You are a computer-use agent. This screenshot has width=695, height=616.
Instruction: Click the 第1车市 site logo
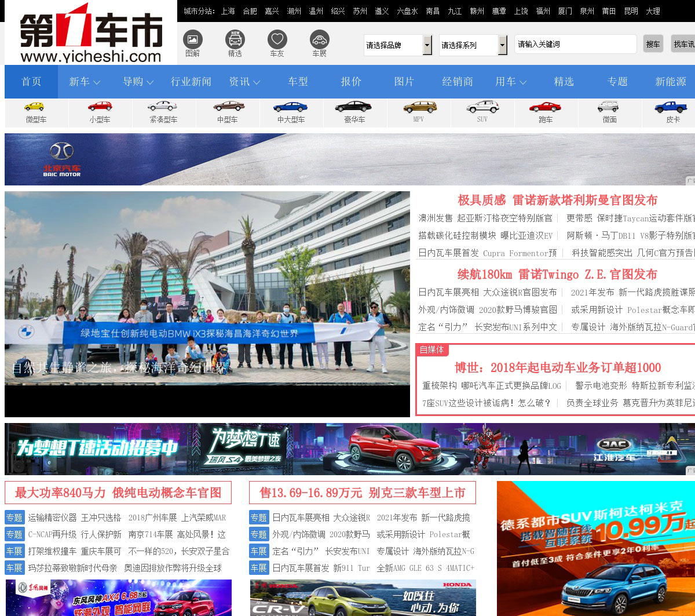[91, 32]
